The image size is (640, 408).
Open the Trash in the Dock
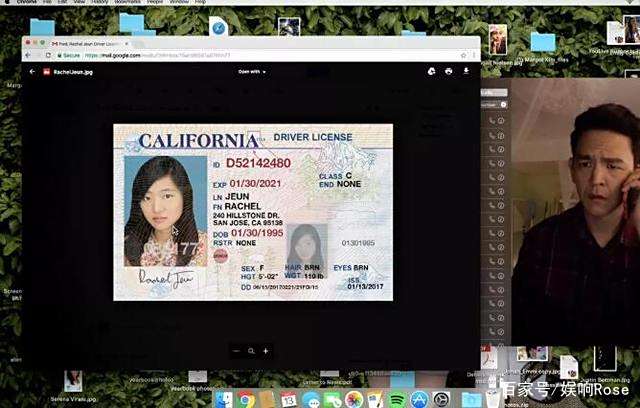(493, 399)
